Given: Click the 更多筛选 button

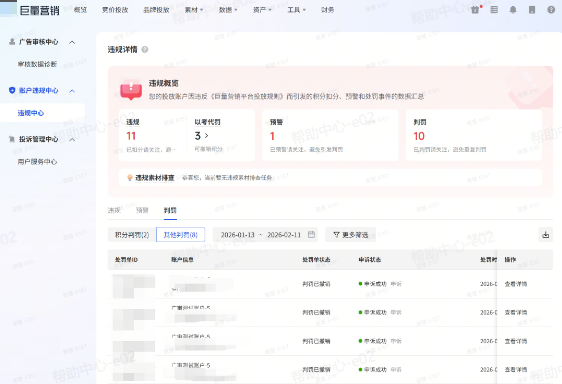Looking at the screenshot, I should click(x=350, y=235).
